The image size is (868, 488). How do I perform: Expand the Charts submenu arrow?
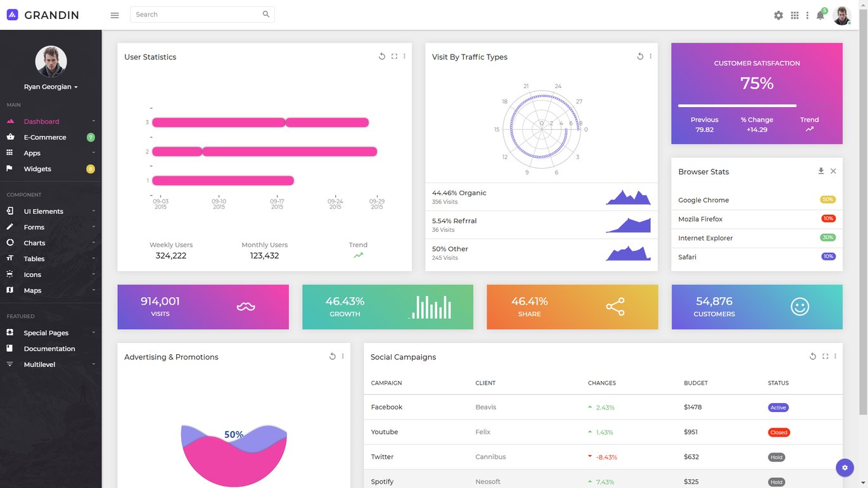pos(93,243)
